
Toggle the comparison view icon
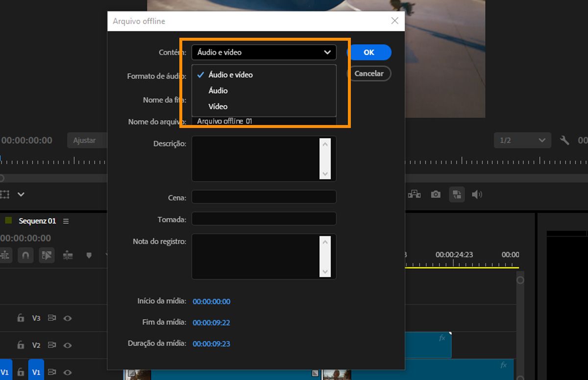tap(457, 195)
